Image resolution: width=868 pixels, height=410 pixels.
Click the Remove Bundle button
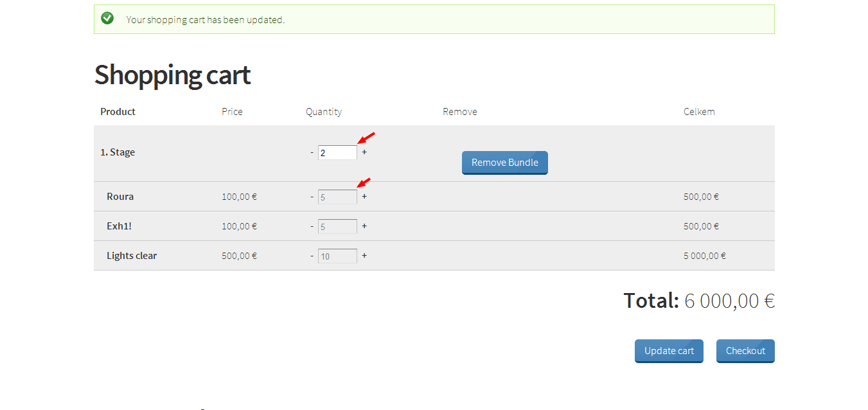(x=504, y=162)
